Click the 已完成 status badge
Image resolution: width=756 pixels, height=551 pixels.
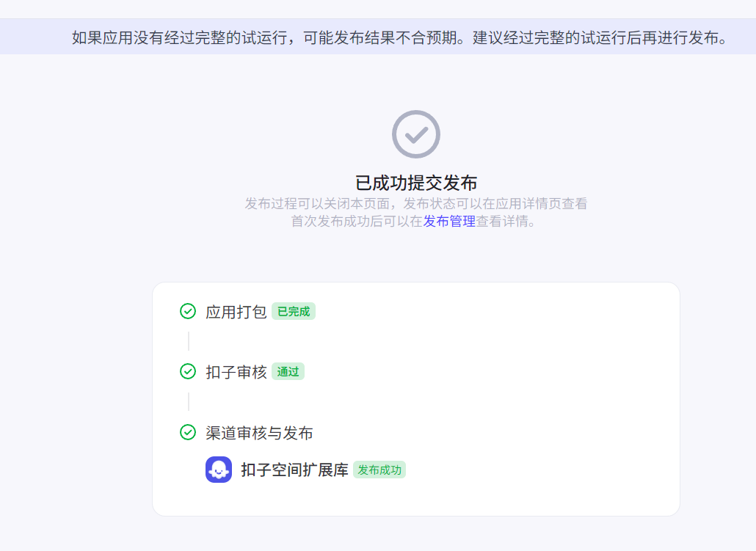[x=294, y=311]
